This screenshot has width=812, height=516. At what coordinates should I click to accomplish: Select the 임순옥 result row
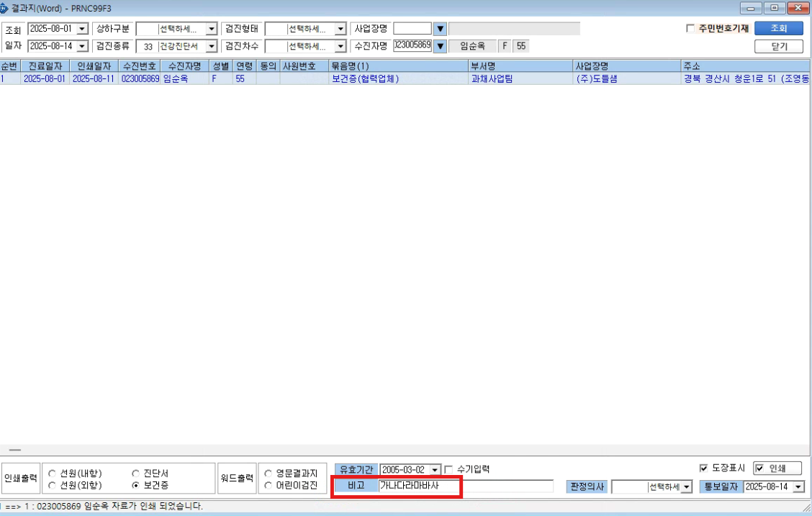pyautogui.click(x=405, y=78)
